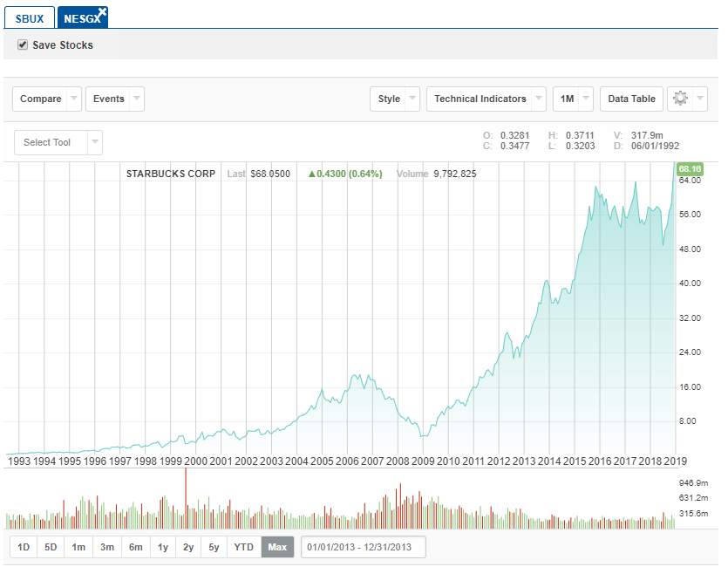Expand the Compare dropdown arrow

pos(74,99)
